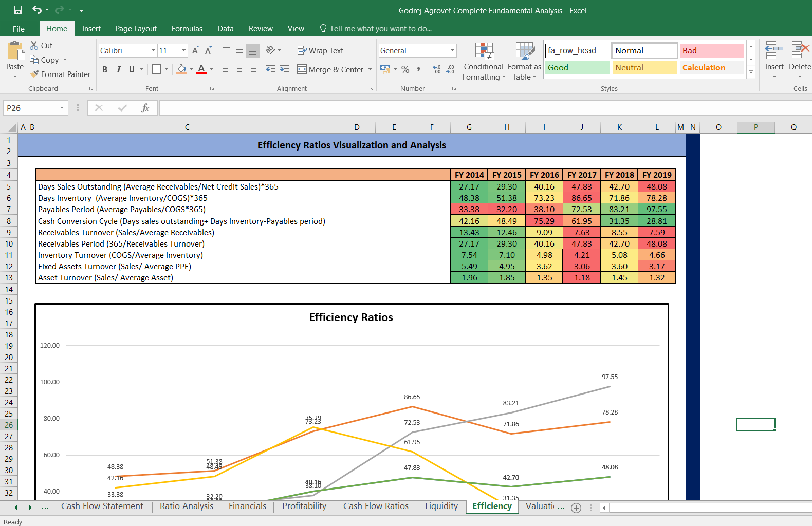
Task: Click the Accounting Number Format icon
Action: click(385, 69)
